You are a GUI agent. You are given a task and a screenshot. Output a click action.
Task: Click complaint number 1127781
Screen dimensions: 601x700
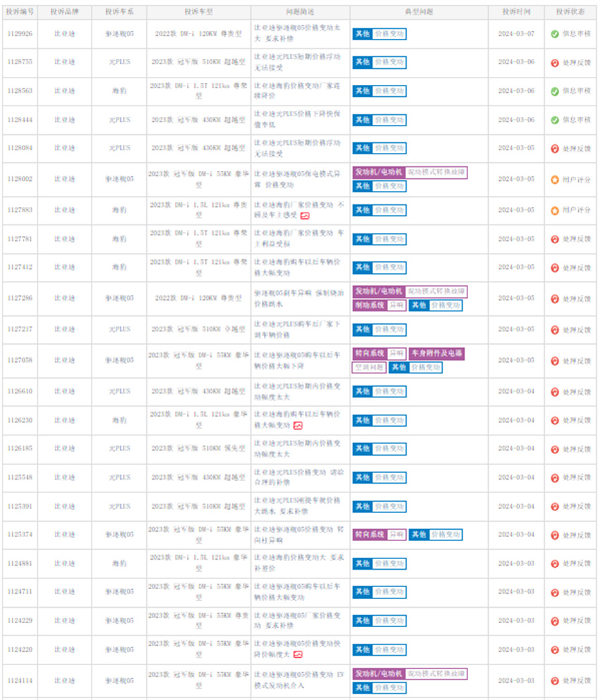click(x=20, y=239)
